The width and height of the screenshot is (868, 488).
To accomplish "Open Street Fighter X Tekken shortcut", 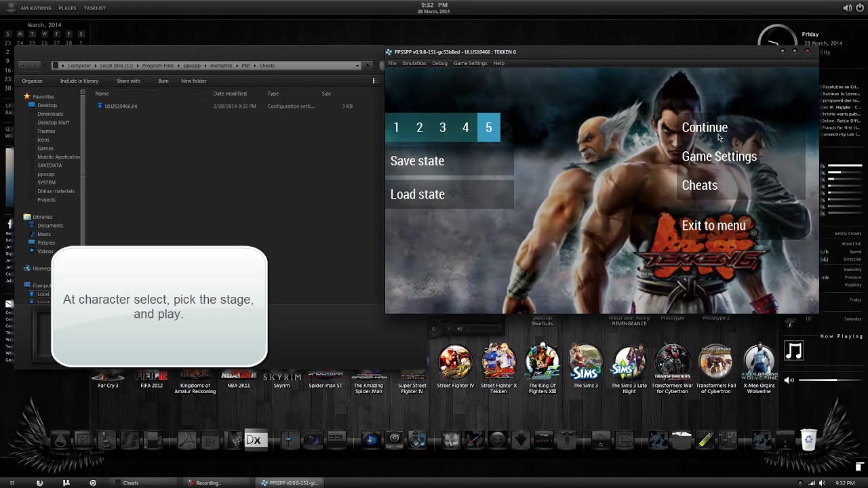I will click(x=498, y=362).
